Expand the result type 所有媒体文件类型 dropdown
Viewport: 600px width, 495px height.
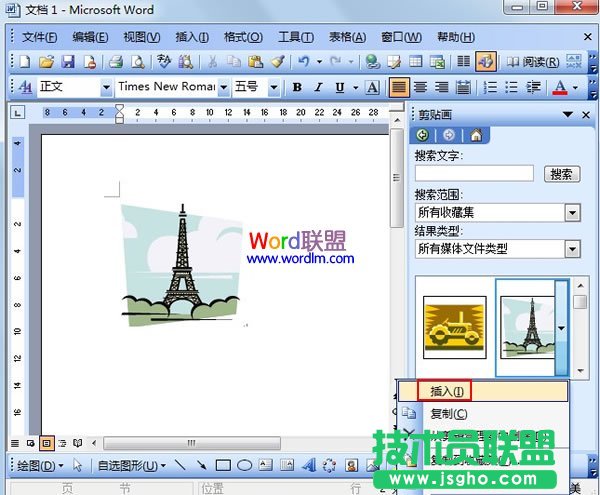(572, 248)
